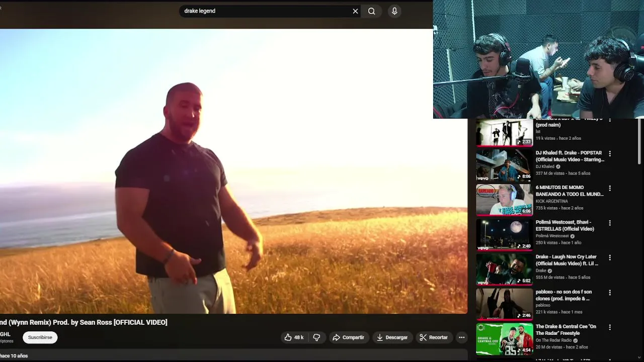The image size is (644, 362).
Task: Open options menu for the 'On The Radar' Freestyle video
Action: 610,327
